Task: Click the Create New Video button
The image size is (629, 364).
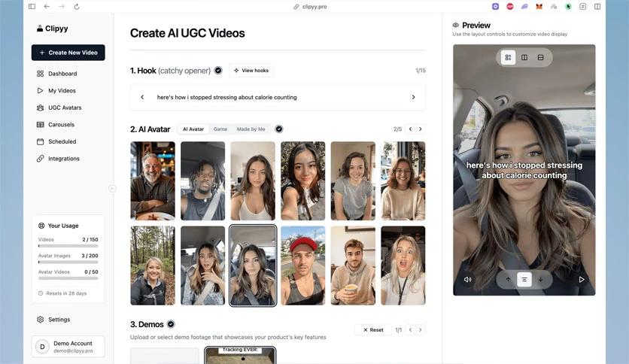Action: [x=68, y=53]
